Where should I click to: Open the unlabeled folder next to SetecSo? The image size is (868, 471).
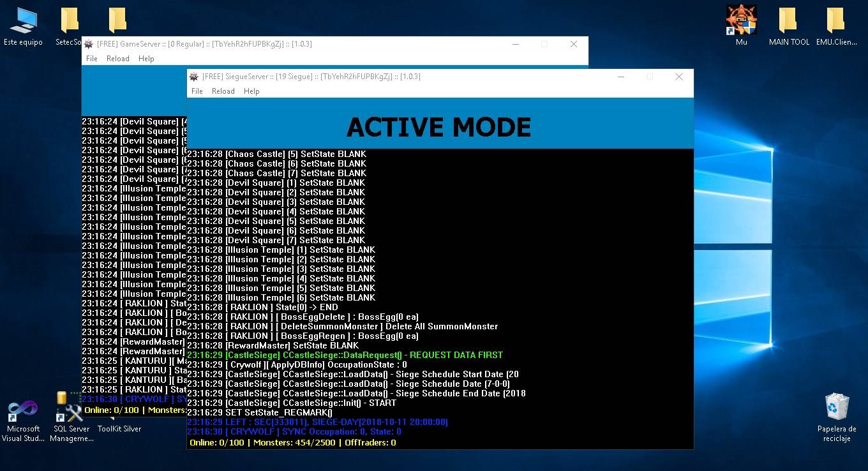pos(117,20)
